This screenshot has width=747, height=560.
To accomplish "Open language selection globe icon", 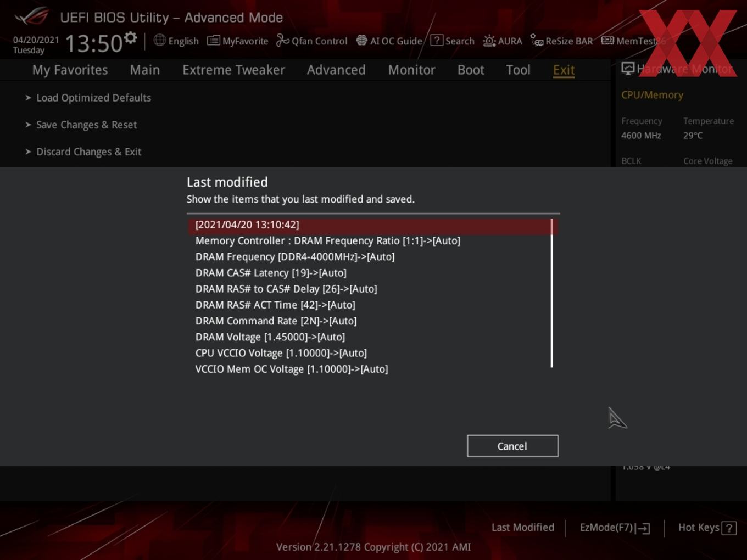I will (159, 40).
